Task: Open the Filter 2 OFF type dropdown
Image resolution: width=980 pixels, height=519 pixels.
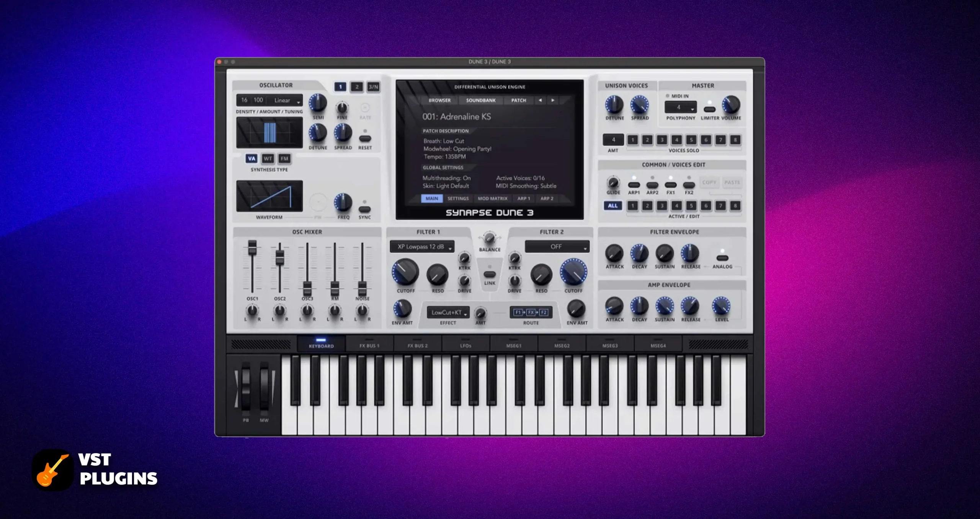Action: [557, 247]
